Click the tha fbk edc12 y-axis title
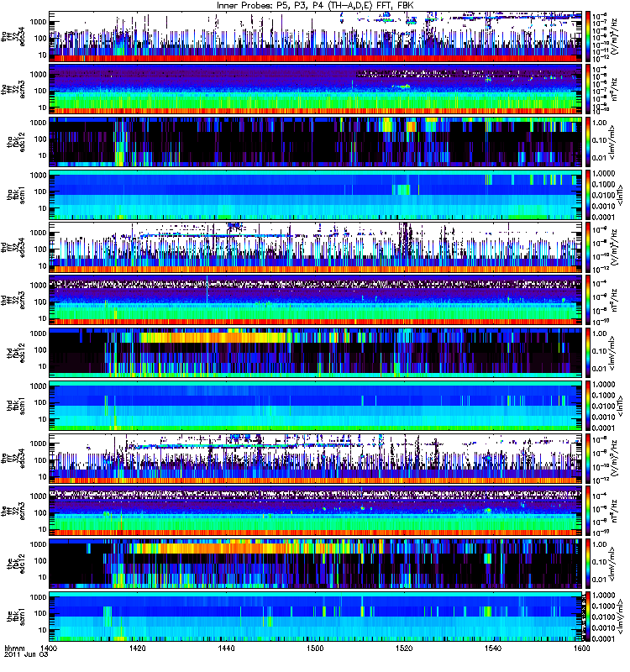Viewport: 630px width, 672px height. [x=16, y=142]
